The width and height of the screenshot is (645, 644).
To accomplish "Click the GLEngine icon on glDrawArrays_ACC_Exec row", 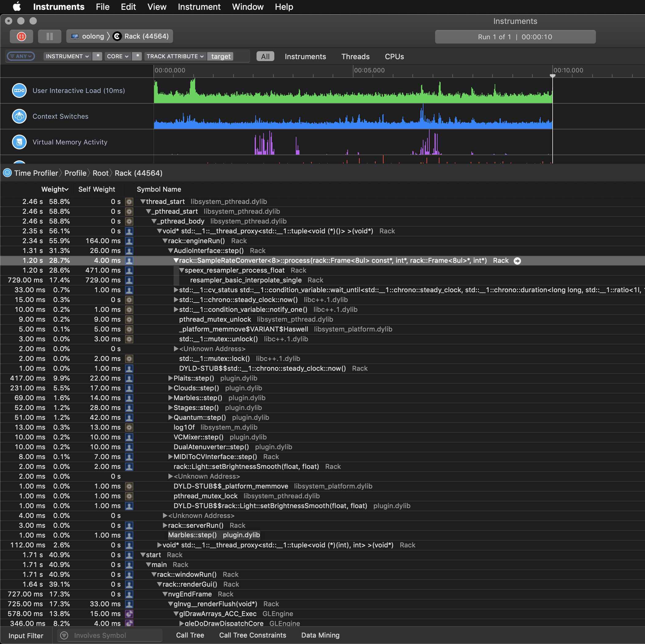I will tap(129, 614).
